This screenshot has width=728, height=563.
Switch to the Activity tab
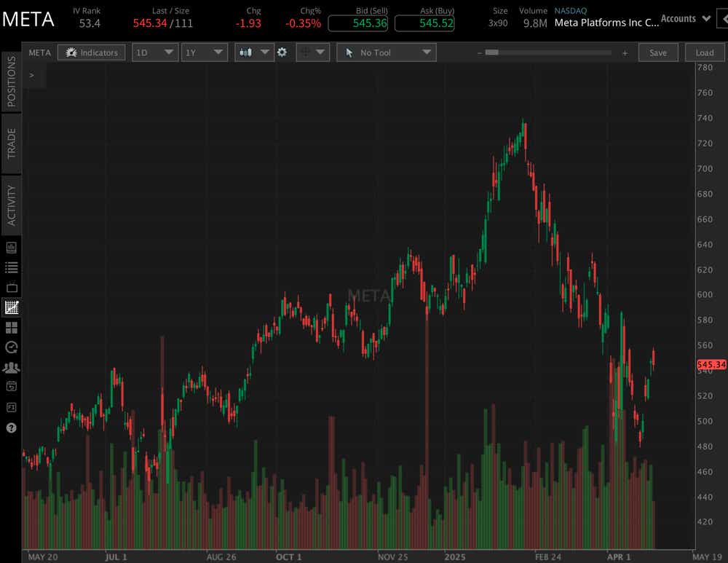tap(11, 206)
